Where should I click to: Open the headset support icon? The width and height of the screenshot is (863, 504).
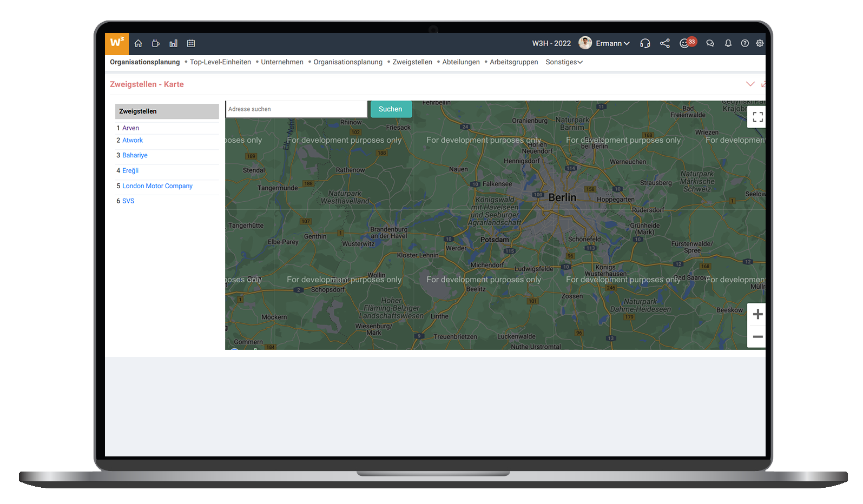coord(645,43)
